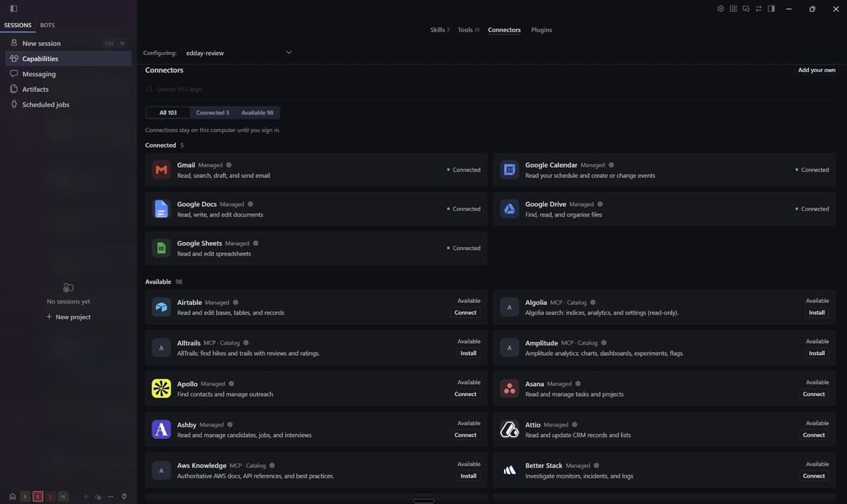The width and height of the screenshot is (847, 504).
Task: Switch to the Tools tab
Action: click(469, 30)
